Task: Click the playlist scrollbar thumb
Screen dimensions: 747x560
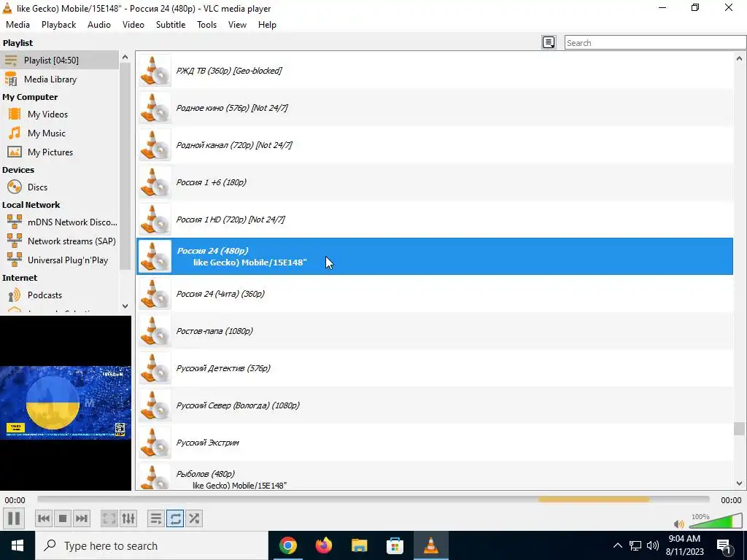Action: [x=739, y=429]
